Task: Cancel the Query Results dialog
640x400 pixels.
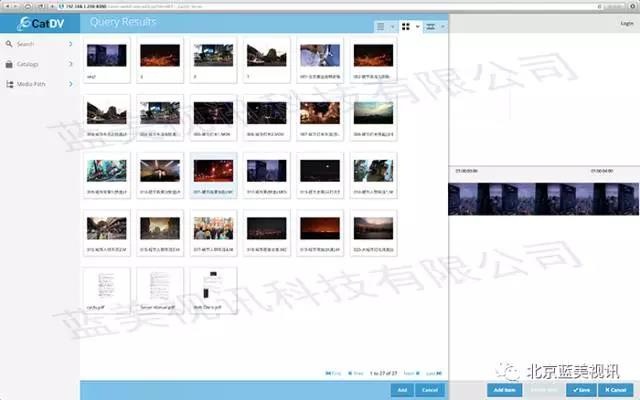Action: [x=430, y=390]
